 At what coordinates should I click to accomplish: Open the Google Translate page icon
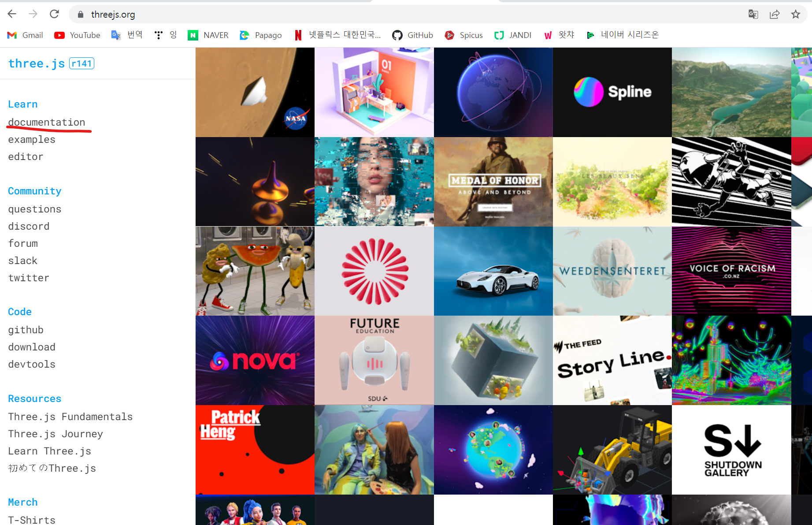coord(753,14)
